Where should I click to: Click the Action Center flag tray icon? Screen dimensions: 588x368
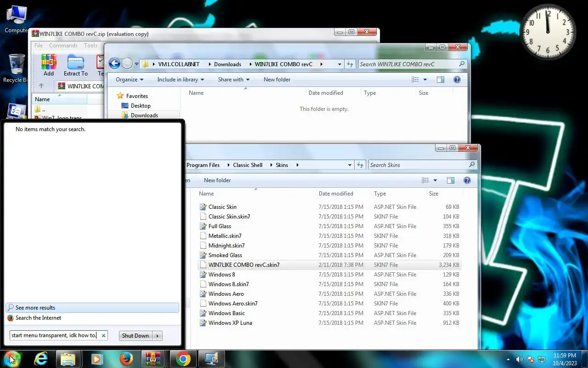(x=531, y=359)
